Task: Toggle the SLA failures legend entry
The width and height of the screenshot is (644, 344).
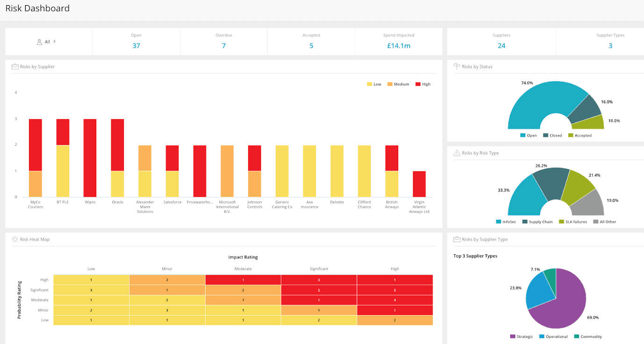Action: tap(573, 222)
